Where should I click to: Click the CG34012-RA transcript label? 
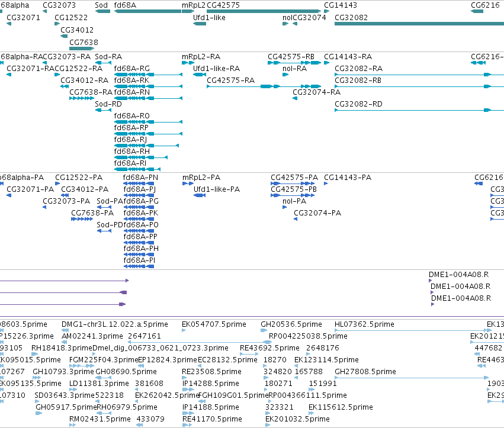pos(85,81)
